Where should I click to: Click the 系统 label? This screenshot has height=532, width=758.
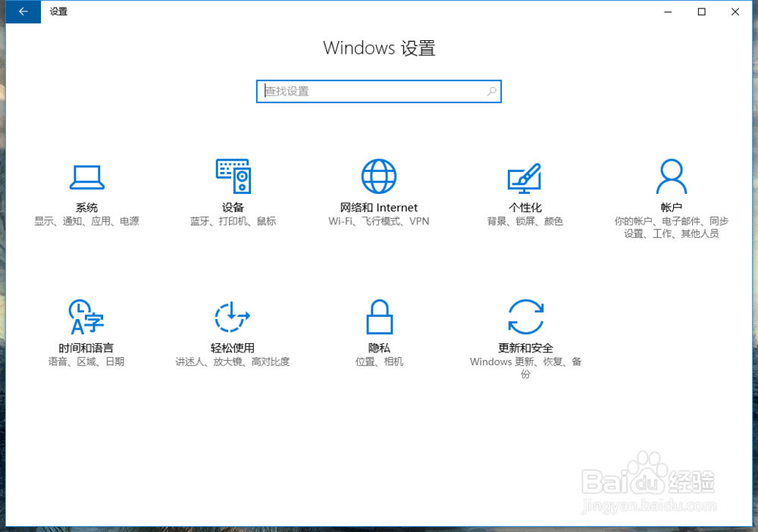pos(86,208)
